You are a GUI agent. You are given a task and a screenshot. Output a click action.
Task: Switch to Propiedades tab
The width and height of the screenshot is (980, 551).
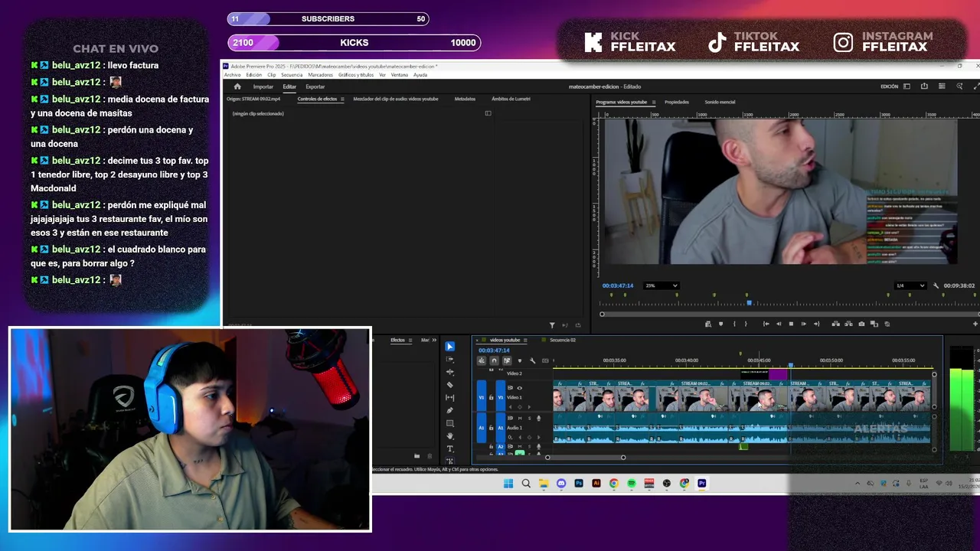[x=677, y=102]
